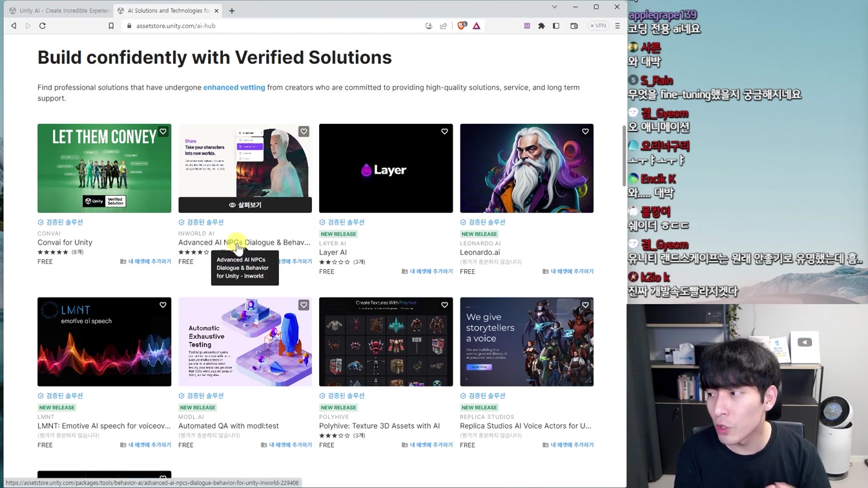The image size is (868, 488).
Task: Click the verified solution badge on Leonardo.ai card
Action: pyautogui.click(x=482, y=222)
